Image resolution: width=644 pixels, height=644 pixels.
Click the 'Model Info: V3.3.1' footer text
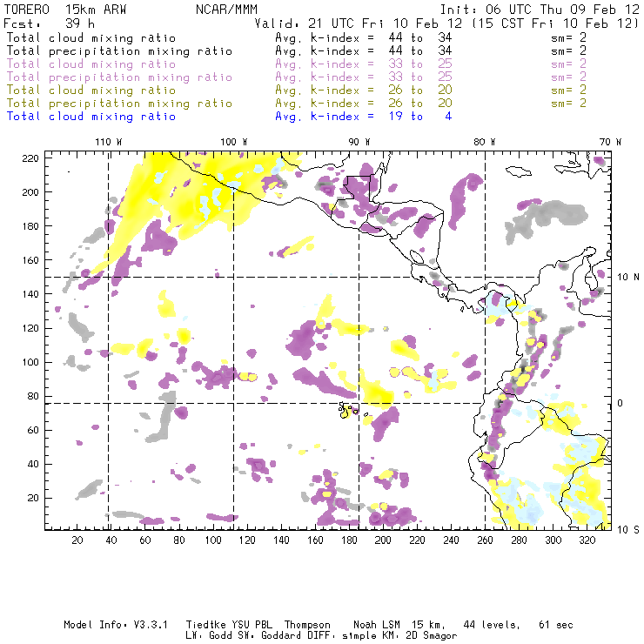point(116,625)
